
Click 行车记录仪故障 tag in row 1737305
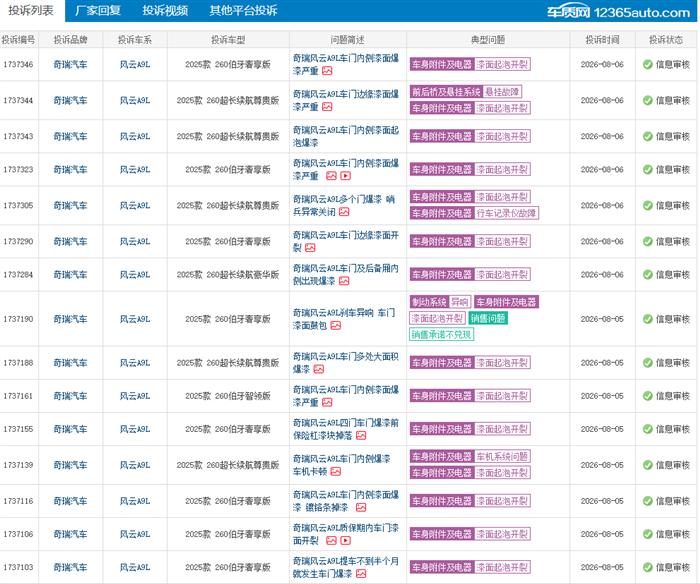coord(506,213)
